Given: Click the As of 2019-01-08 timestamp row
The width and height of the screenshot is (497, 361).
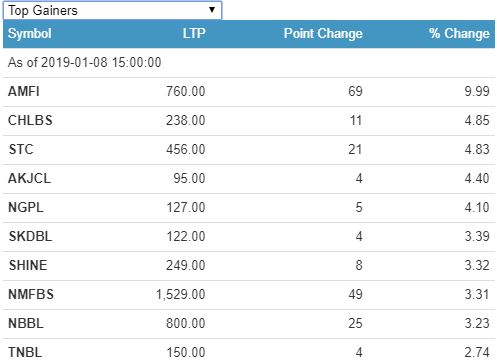Looking at the screenshot, I should click(x=249, y=63).
